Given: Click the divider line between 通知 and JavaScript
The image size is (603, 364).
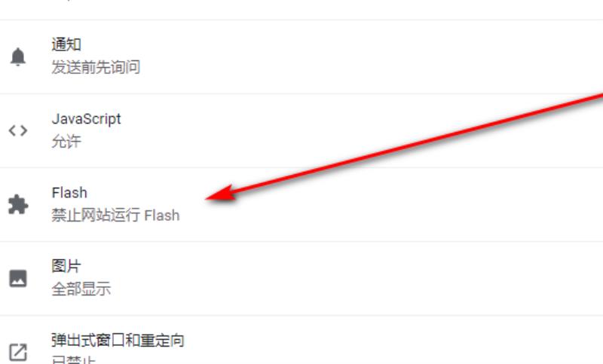Looking at the screenshot, I should pos(301,93).
